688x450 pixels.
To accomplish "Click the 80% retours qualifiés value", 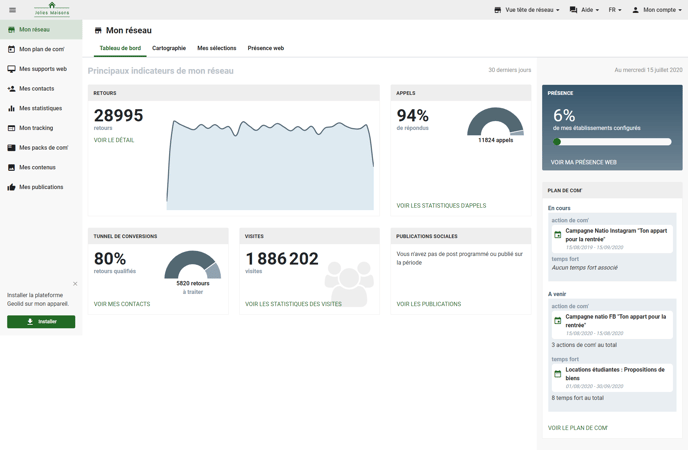I will [x=110, y=259].
